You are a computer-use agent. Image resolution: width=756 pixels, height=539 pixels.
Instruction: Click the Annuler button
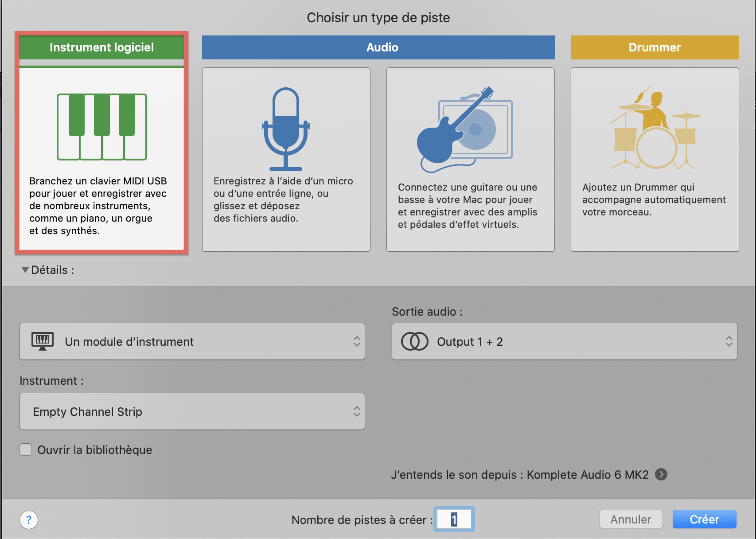[631, 519]
